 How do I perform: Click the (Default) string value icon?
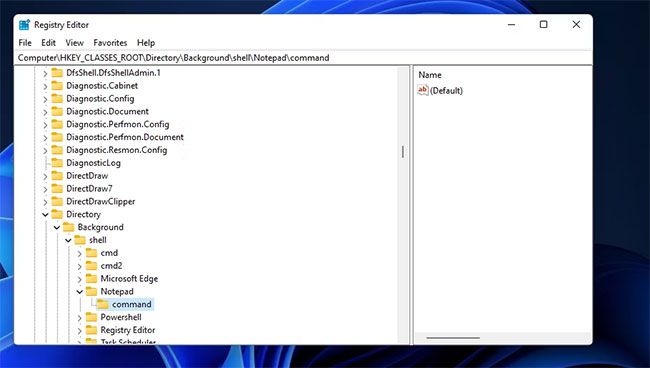click(423, 90)
